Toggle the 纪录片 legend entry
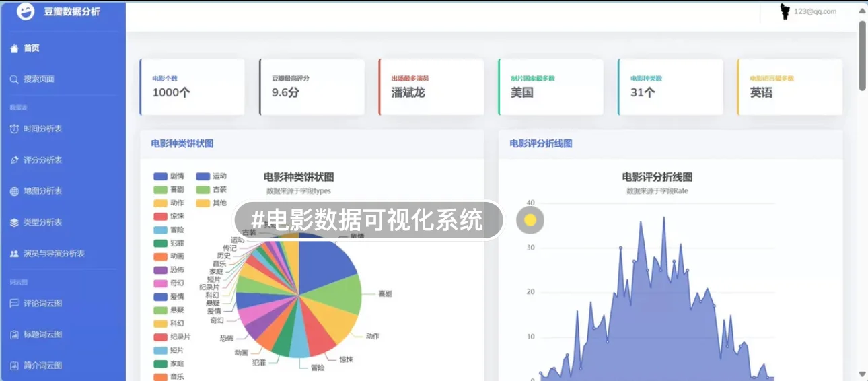The image size is (868, 381). [x=172, y=337]
